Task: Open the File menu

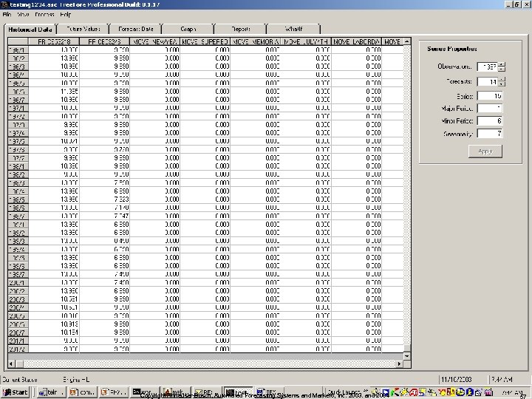Action: (x=7, y=15)
